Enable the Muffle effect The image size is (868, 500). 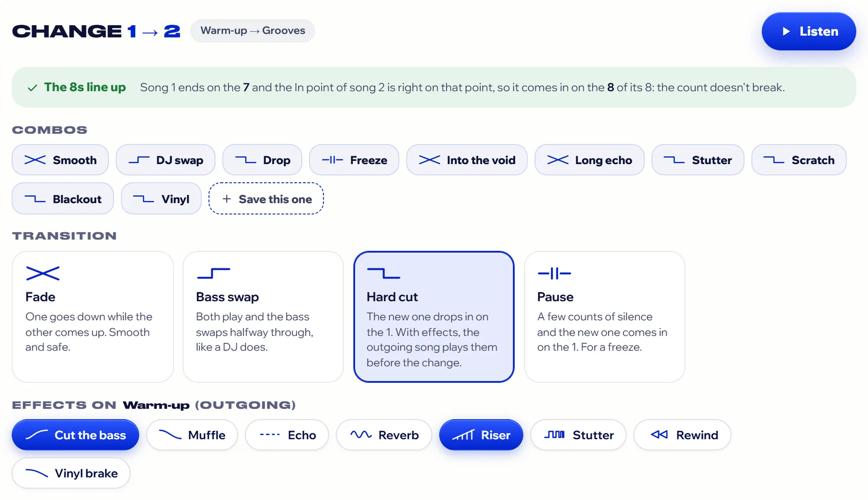click(x=192, y=435)
